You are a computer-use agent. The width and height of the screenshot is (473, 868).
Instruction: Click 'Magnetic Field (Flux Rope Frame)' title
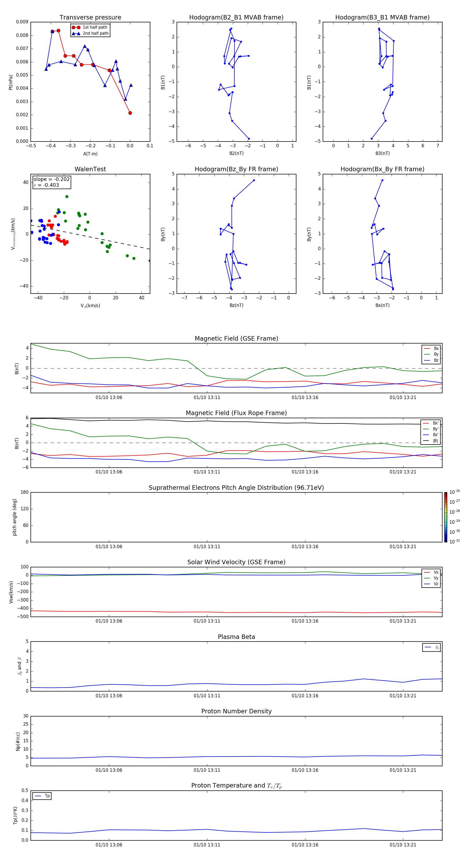(x=236, y=413)
